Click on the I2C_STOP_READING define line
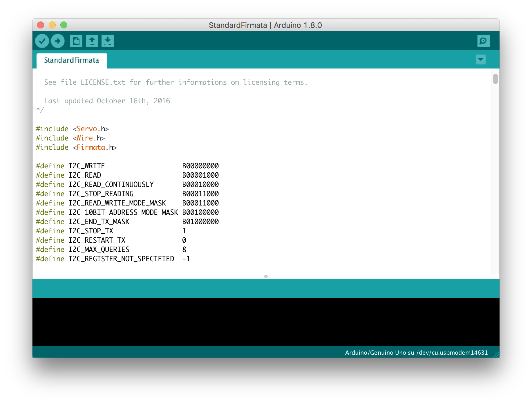Viewport: 532px width, 404px height. 101,194
